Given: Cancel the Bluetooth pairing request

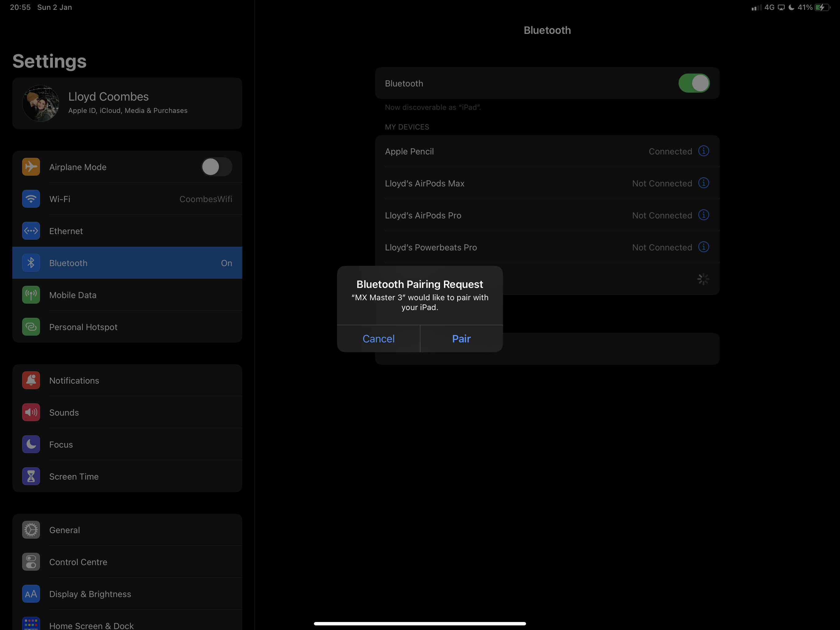Looking at the screenshot, I should 378,339.
